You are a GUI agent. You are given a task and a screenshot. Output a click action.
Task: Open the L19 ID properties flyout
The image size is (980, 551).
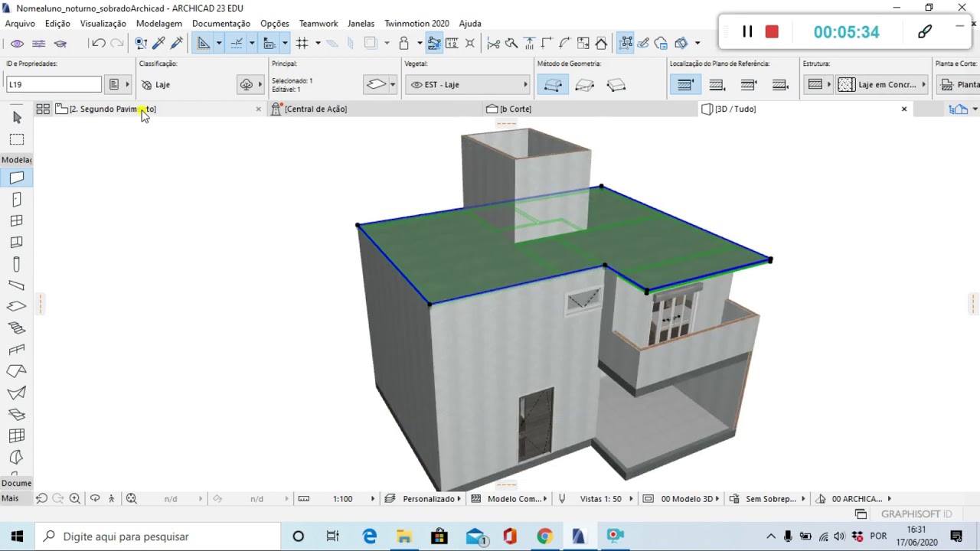[127, 85]
